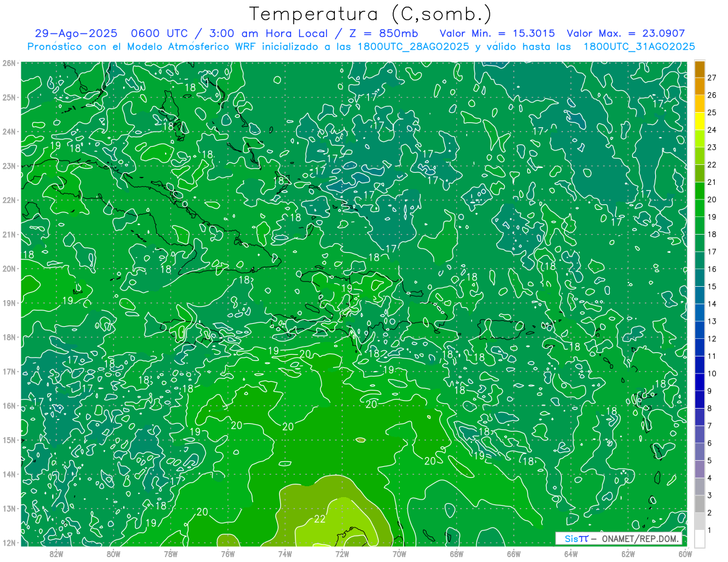This screenshot has width=728, height=562.
Task: Click 'Valor Min. = 15.3015' text
Action: coord(497,33)
